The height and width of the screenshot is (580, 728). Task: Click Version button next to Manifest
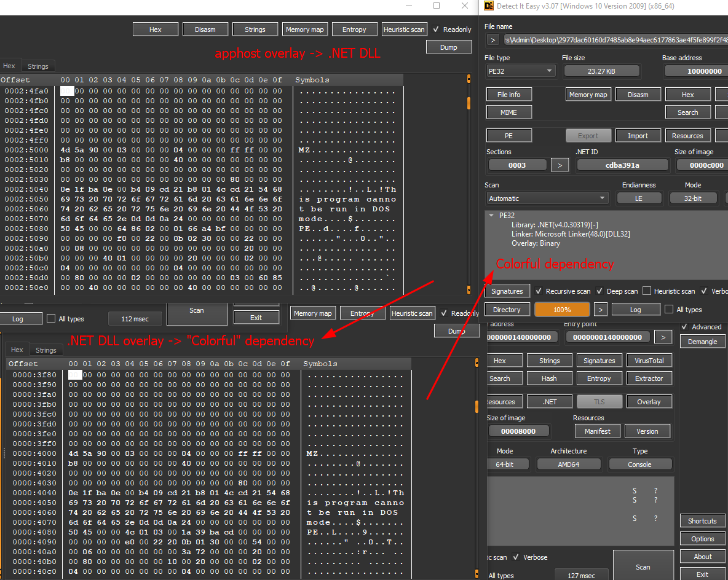647,431
